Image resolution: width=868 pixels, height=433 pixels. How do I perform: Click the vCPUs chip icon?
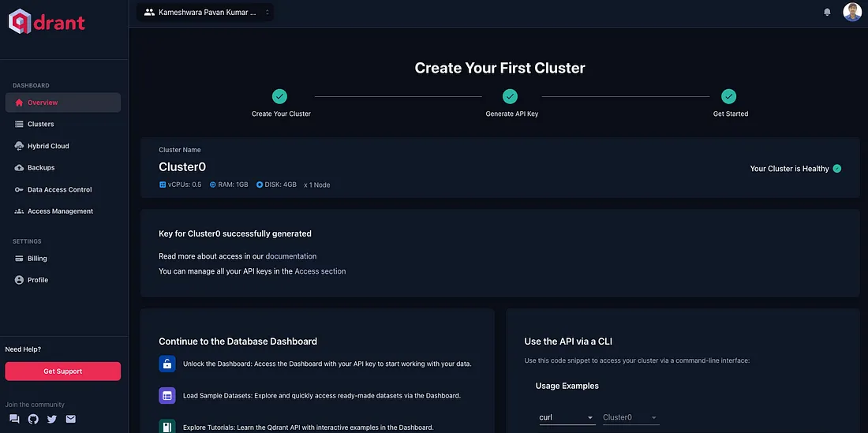coord(163,185)
